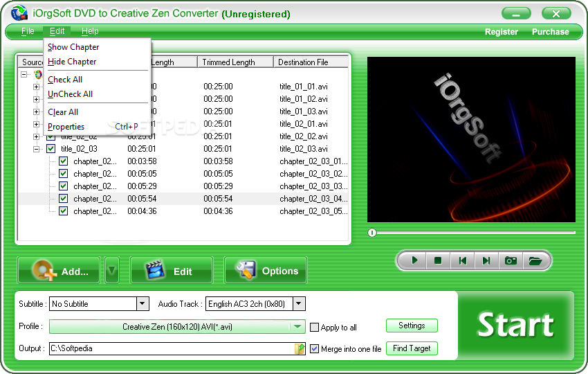588x374 pixels.
Task: Select the title_02_03 tree row label
Action: (79, 149)
